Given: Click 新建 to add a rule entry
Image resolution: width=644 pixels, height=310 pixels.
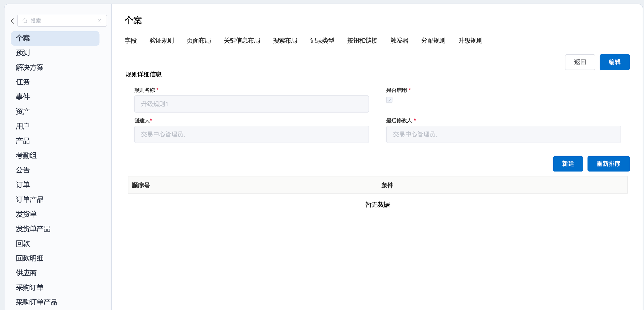Looking at the screenshot, I should (x=568, y=164).
